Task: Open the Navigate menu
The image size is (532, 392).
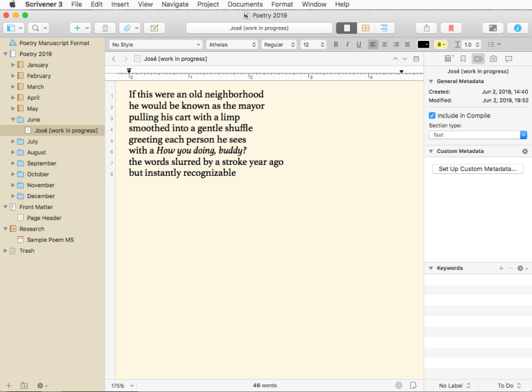Action: (175, 4)
